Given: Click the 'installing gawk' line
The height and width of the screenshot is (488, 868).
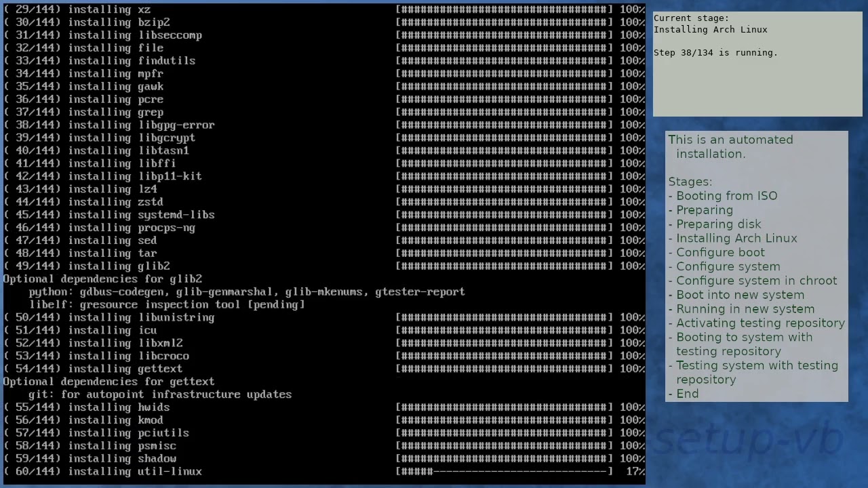Looking at the screenshot, I should point(324,87).
